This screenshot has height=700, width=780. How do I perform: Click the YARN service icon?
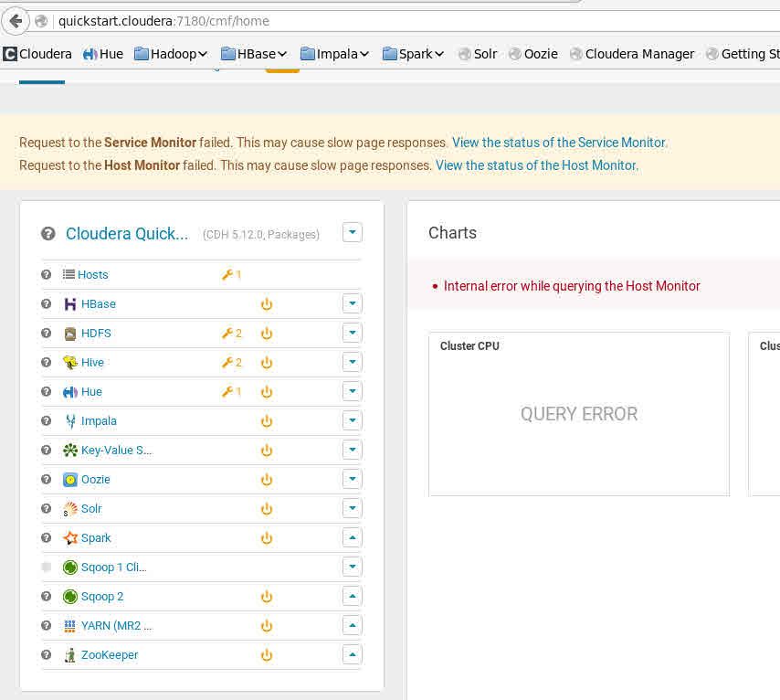pos(70,626)
